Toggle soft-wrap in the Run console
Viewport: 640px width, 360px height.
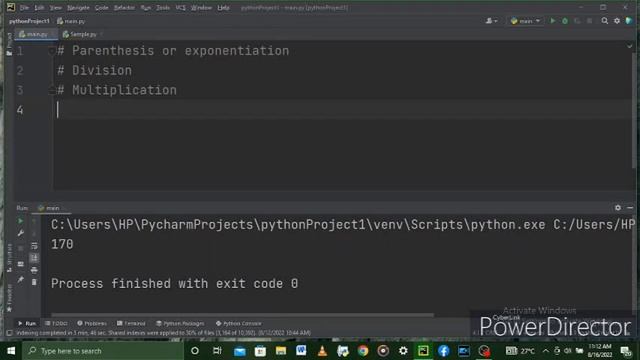point(34,246)
